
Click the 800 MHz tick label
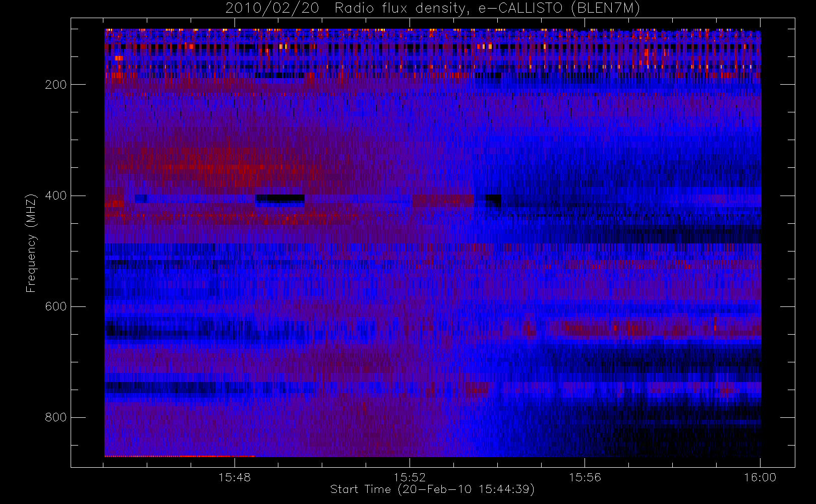pyautogui.click(x=55, y=417)
